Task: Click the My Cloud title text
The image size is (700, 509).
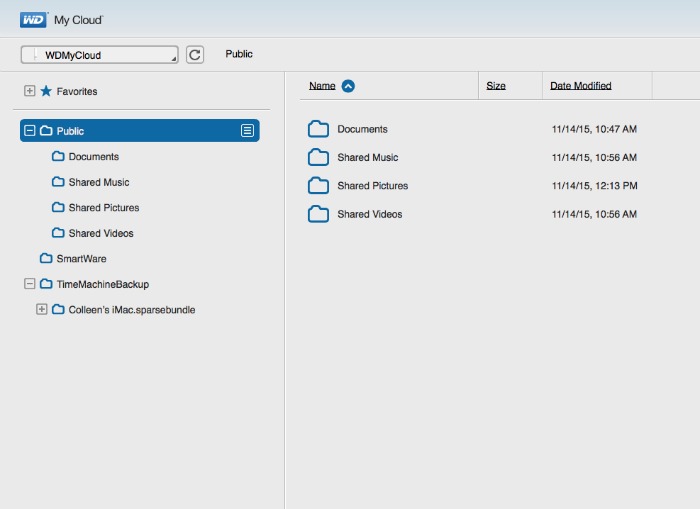Action: click(x=78, y=20)
